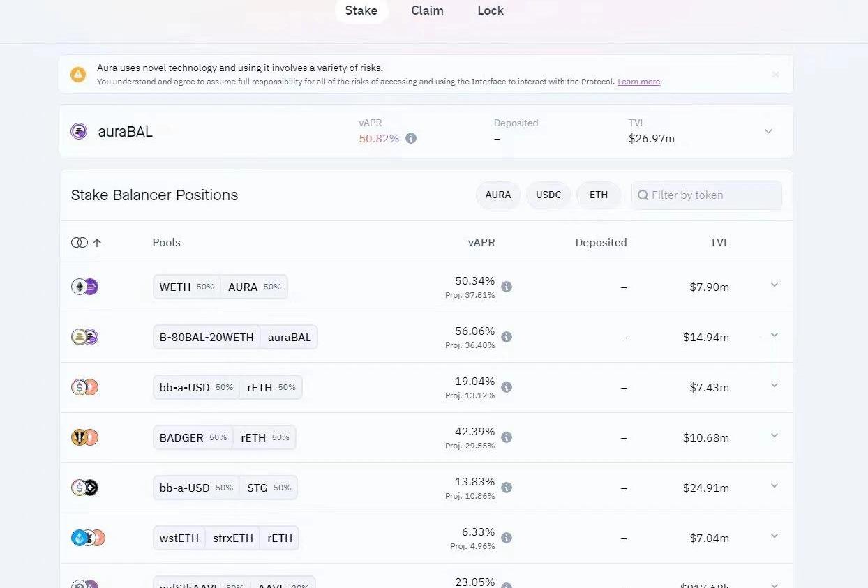Click the 56.06% vAPR value
868x588 pixels.
474,331
